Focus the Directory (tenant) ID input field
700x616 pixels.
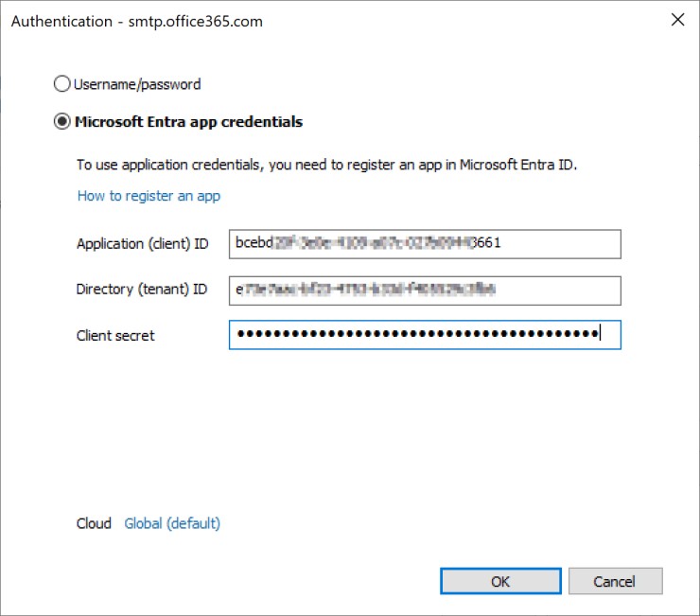(425, 290)
